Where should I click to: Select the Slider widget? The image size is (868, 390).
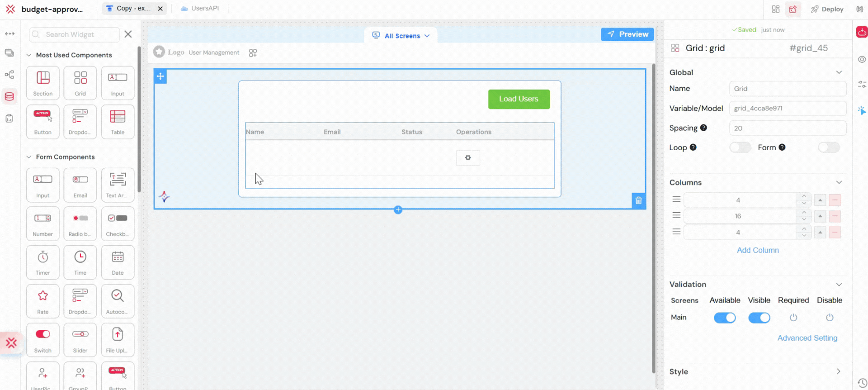[80, 339]
